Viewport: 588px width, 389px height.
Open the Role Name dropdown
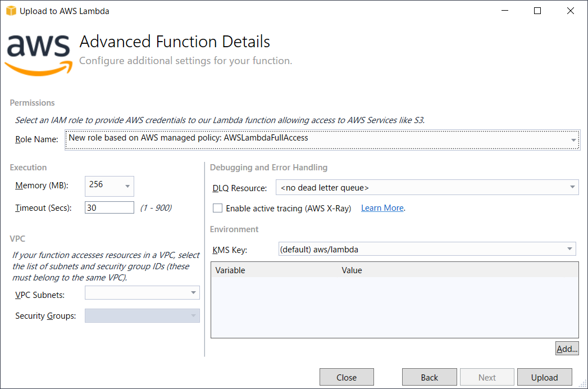click(x=322, y=139)
